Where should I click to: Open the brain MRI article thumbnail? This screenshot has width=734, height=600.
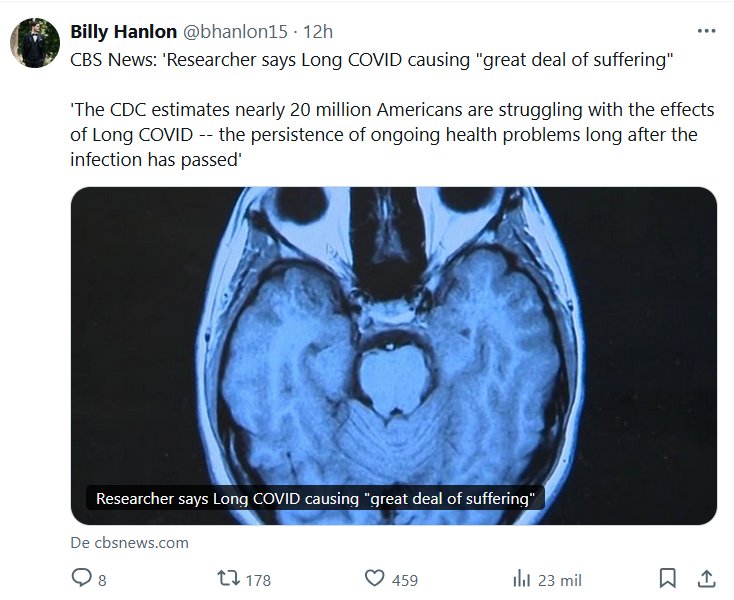point(393,340)
